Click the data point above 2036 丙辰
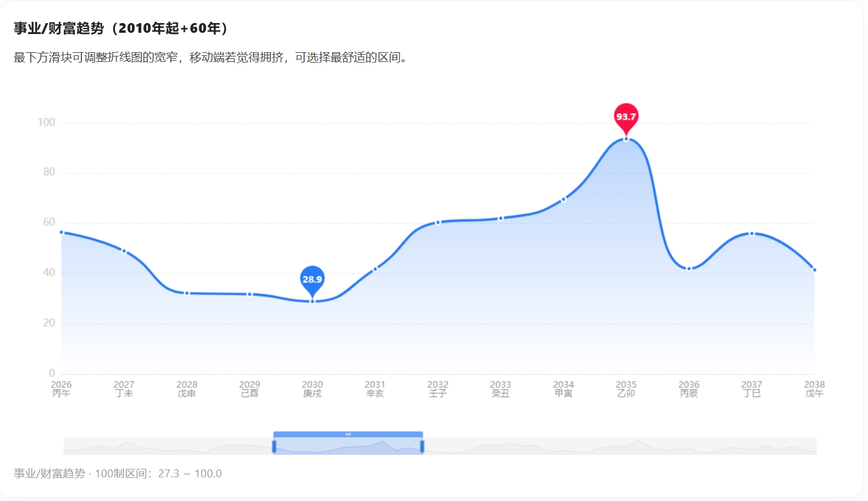868x501 pixels. click(x=689, y=267)
